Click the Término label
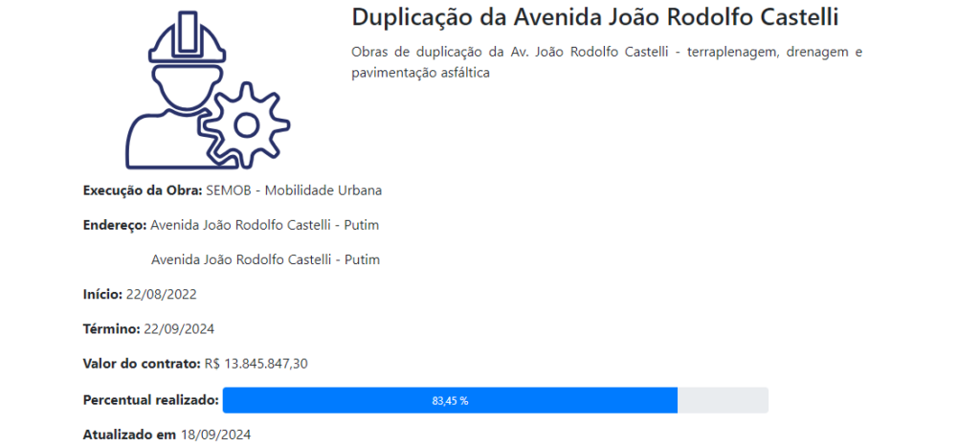Viewport: 980px width, 447px height. (x=112, y=329)
